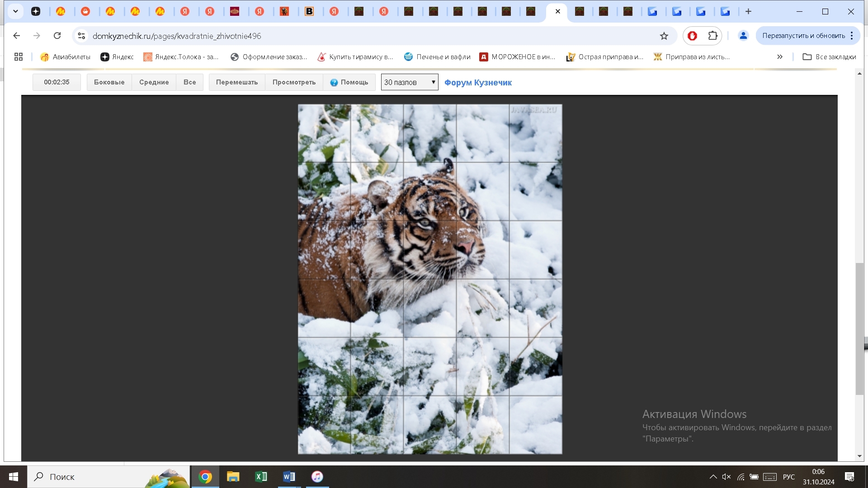Image resolution: width=868 pixels, height=488 pixels.
Task: Open the Chrome profile avatar
Action: click(x=743, y=36)
